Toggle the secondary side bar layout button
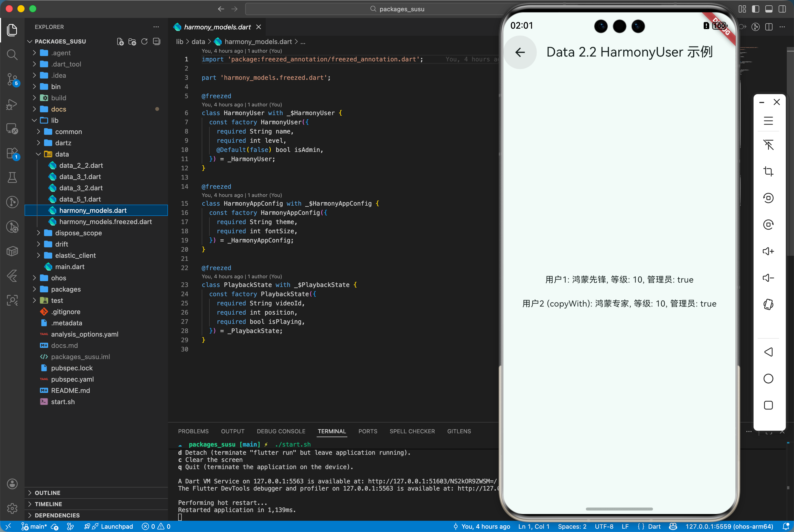Image resolution: width=794 pixels, height=532 pixels. click(782, 9)
